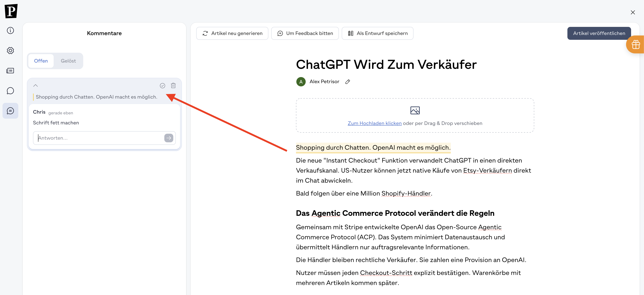Click the P logo in top-left corner

11,11
